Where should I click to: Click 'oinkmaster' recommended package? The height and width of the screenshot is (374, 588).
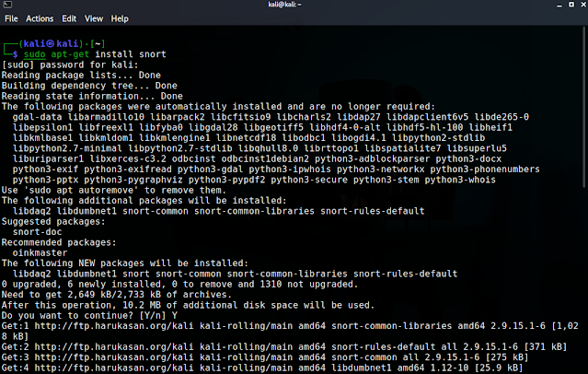pos(40,253)
